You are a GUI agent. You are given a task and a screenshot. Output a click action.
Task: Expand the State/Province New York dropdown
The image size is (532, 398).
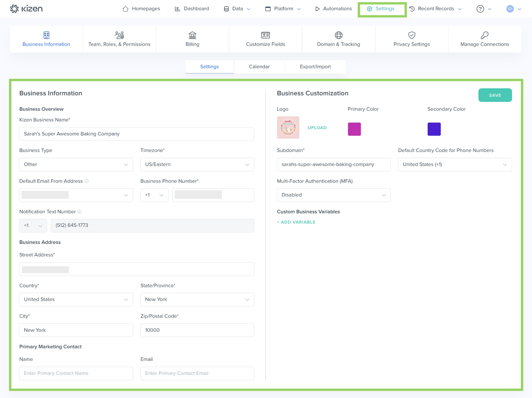pyautogui.click(x=197, y=299)
